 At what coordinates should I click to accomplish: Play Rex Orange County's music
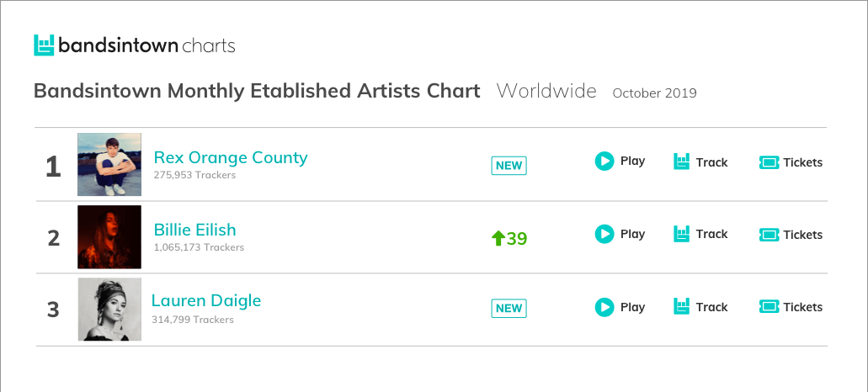[620, 162]
